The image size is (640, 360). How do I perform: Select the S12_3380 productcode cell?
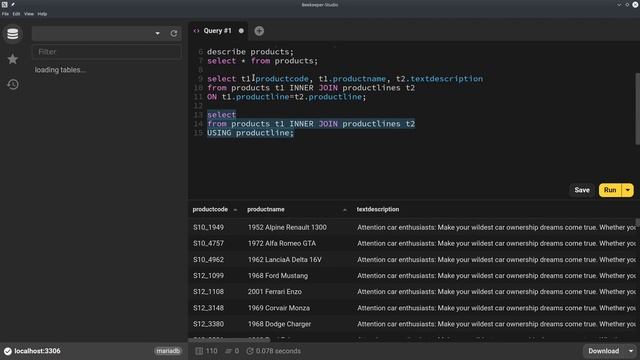coord(209,324)
